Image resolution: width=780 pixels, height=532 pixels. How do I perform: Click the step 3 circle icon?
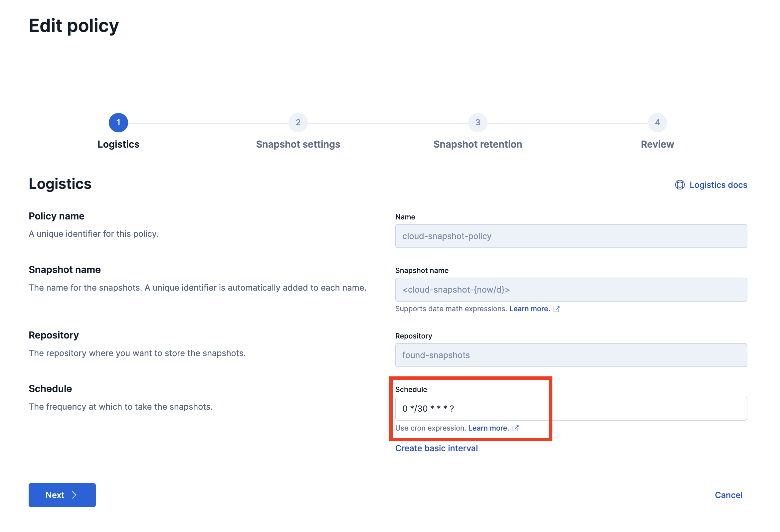478,123
